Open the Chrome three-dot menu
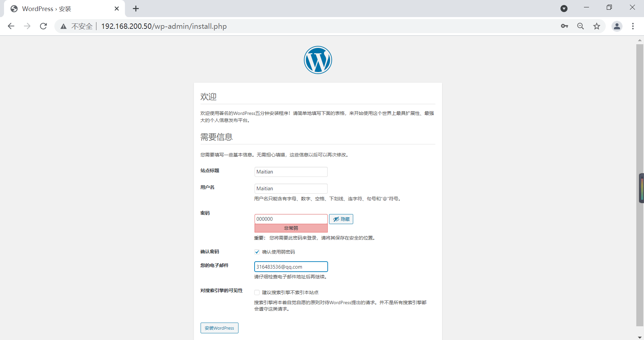This screenshot has width=644, height=340. tap(633, 26)
